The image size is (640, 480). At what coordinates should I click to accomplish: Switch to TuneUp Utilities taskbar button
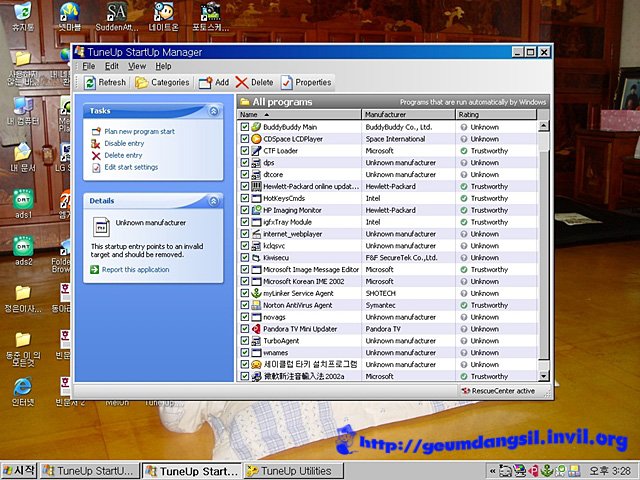293,471
